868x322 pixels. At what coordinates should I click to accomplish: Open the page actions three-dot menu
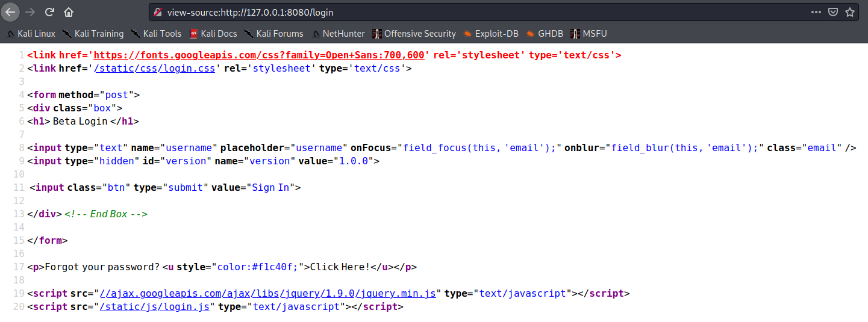(816, 12)
